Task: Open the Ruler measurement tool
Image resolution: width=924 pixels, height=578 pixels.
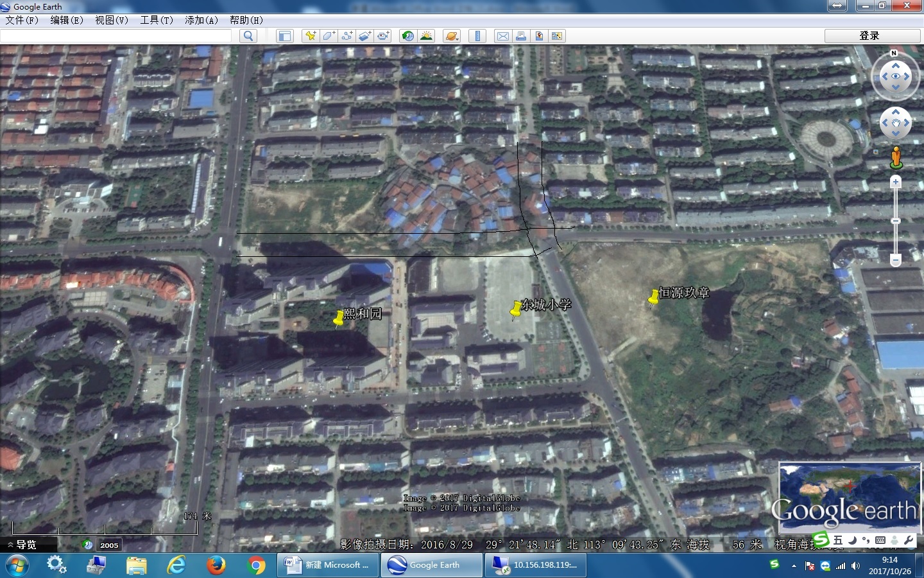Action: click(x=477, y=36)
